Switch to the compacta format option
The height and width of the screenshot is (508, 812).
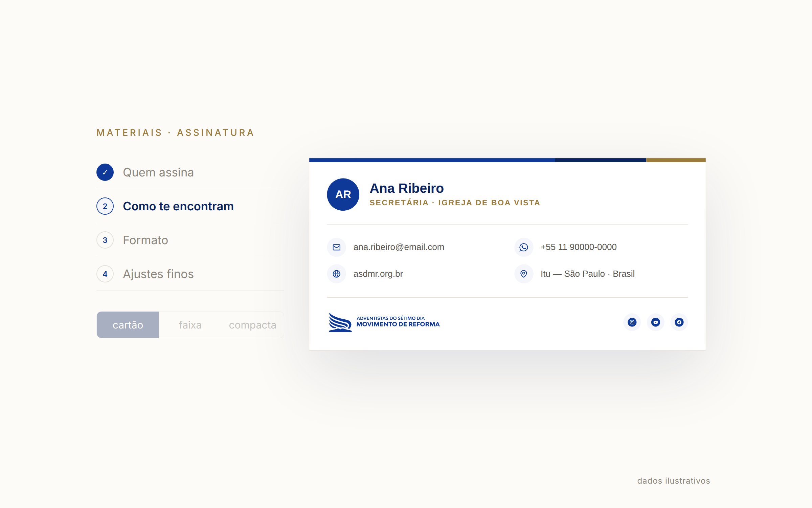pyautogui.click(x=252, y=325)
